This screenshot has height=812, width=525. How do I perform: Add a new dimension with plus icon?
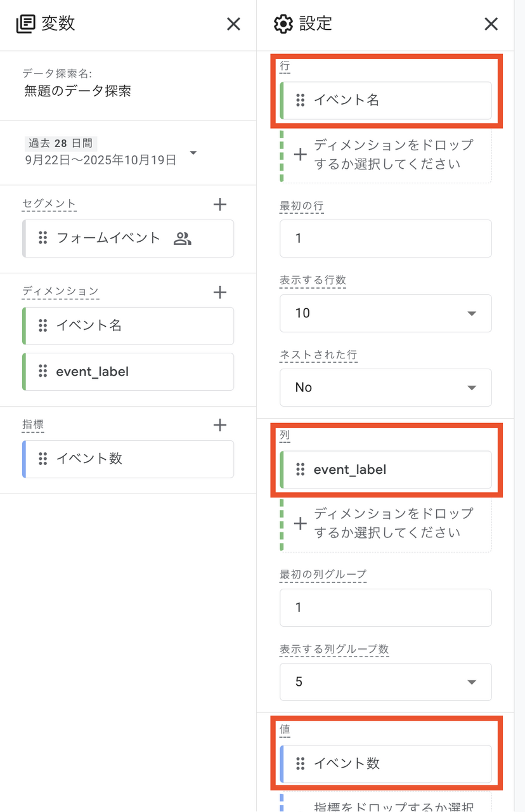[x=219, y=292]
